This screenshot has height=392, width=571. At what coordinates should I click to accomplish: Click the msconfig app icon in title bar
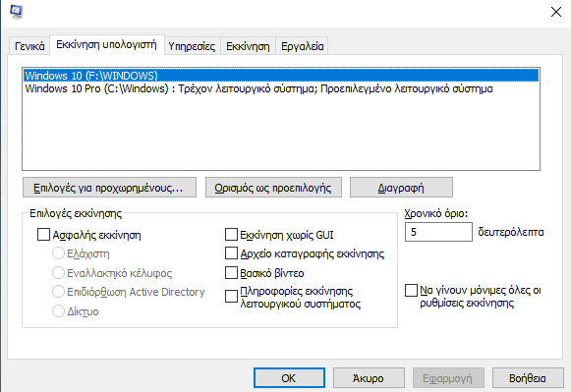[17, 11]
